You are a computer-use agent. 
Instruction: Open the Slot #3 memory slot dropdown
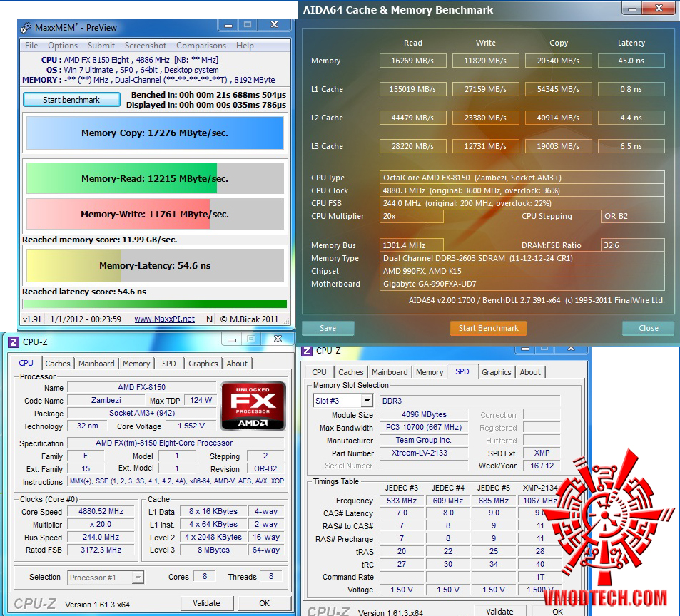(x=342, y=401)
